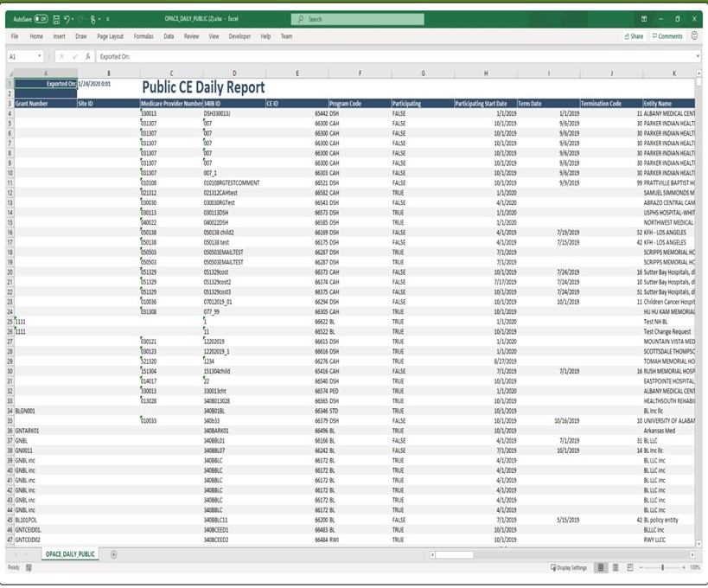Switch to Page Layout view icon

click(616, 567)
